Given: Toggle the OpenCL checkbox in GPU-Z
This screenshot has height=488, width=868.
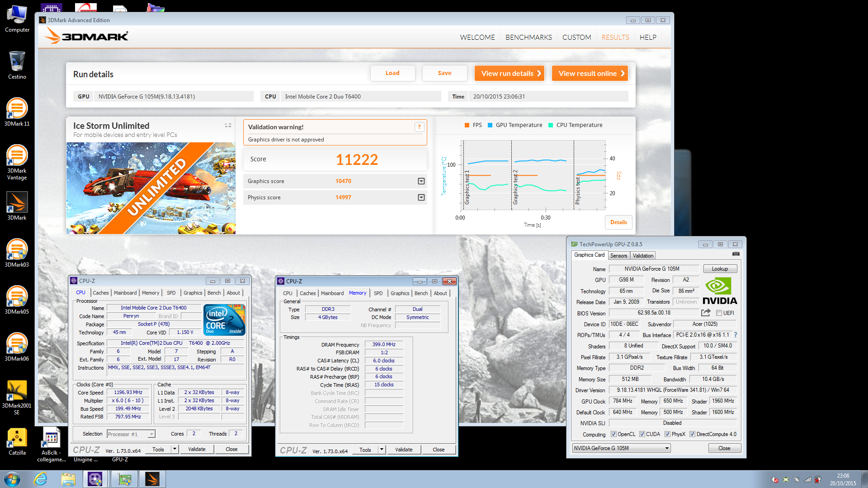Looking at the screenshot, I should point(613,434).
